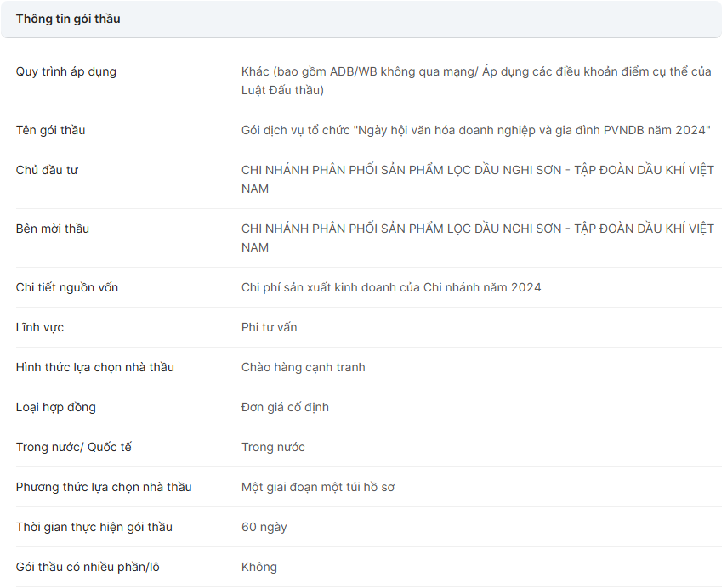Screen dimensions: 727x588
Task: Click the "Chủ đầu tư" label
Action: click(x=47, y=170)
